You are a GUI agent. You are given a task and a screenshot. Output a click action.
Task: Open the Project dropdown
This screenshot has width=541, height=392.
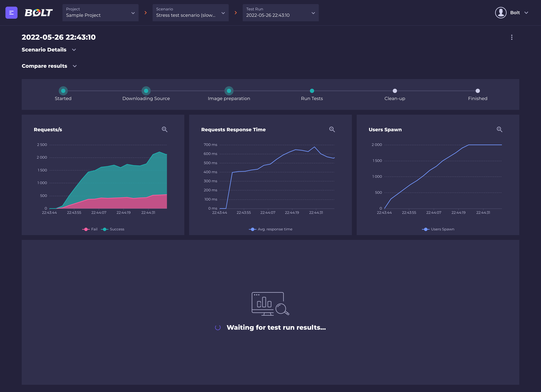(x=100, y=13)
